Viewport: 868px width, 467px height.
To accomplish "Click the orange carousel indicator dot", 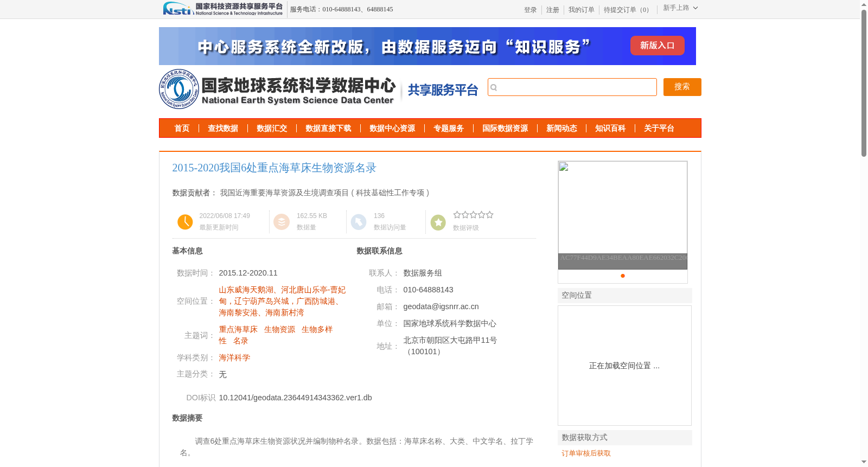I will (623, 276).
